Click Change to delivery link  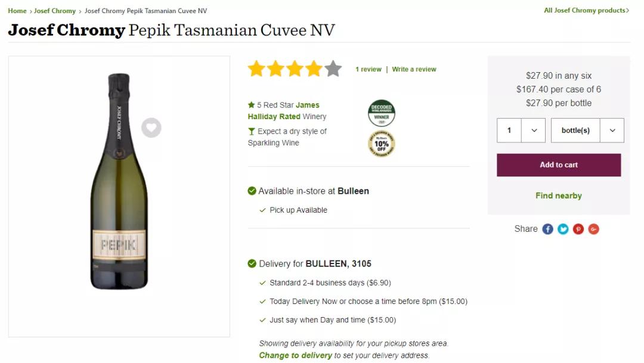point(295,355)
